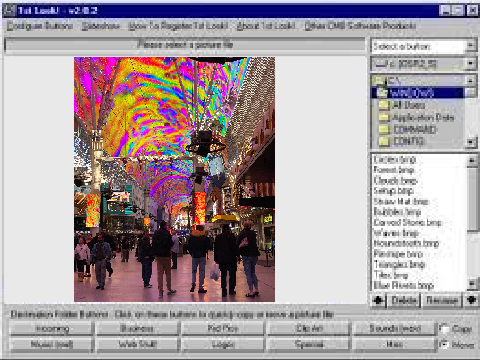Click the Las Vegas street picture preview
The height and width of the screenshot is (360, 480).
coord(174,179)
